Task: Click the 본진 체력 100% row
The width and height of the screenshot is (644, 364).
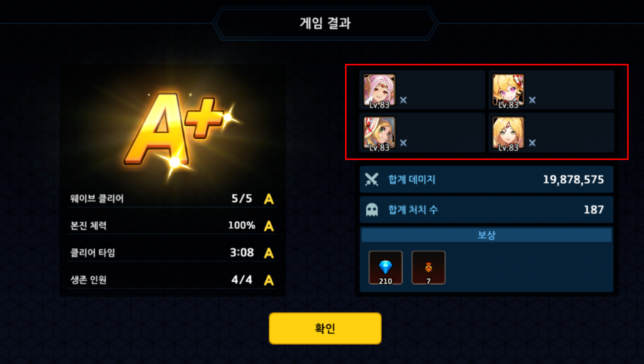Action: (173, 226)
